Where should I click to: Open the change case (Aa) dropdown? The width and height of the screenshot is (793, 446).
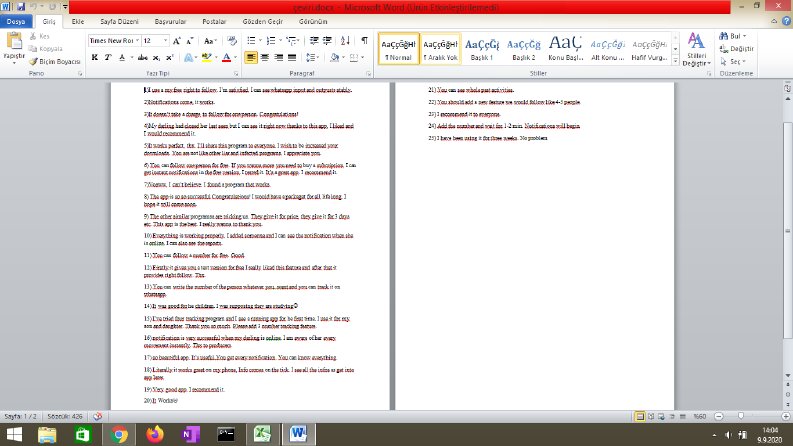[x=210, y=41]
